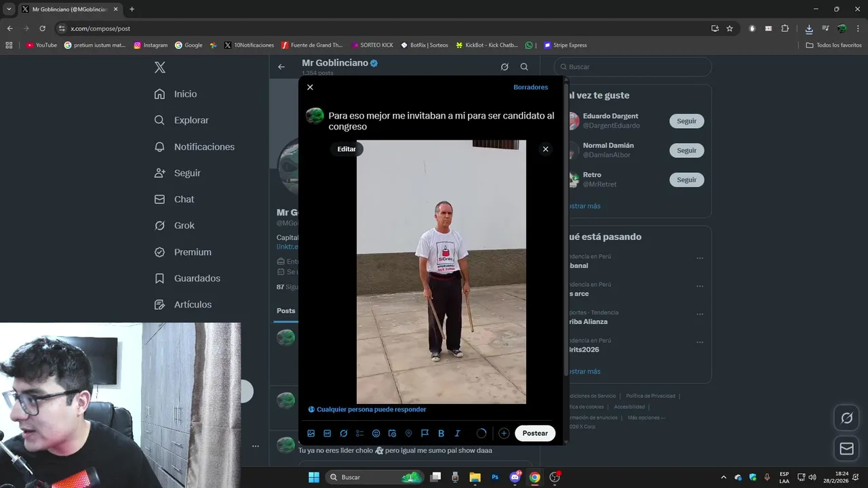Click the post text area

click(441, 121)
